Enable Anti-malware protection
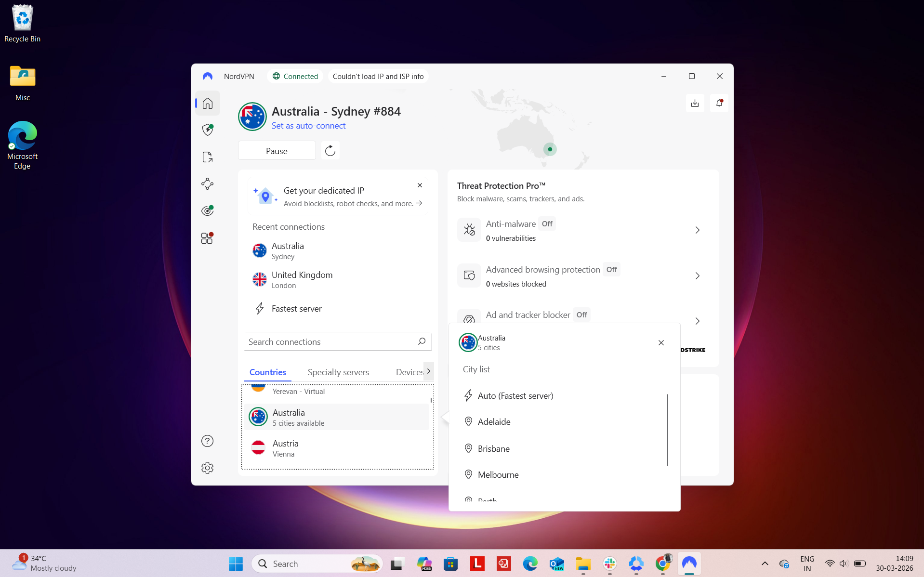 (x=547, y=223)
